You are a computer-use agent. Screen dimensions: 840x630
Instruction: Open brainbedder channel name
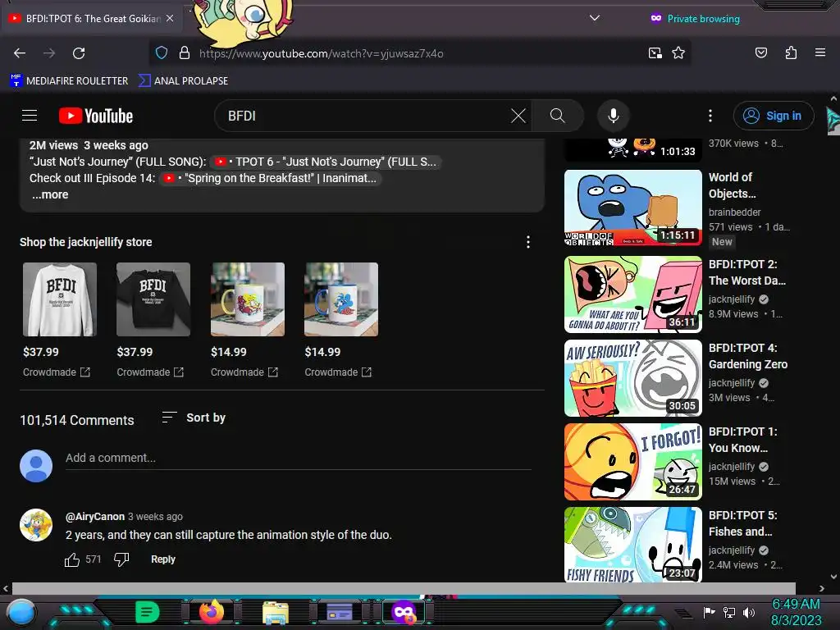tap(734, 212)
